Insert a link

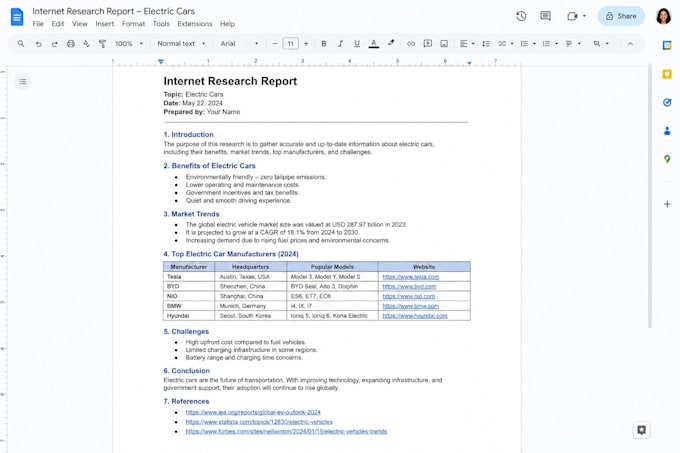[411, 44]
